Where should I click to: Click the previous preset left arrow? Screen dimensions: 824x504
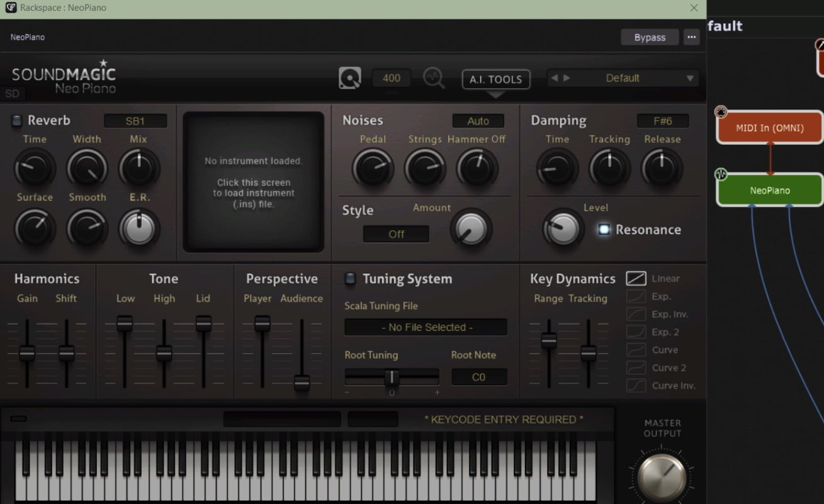coord(555,78)
